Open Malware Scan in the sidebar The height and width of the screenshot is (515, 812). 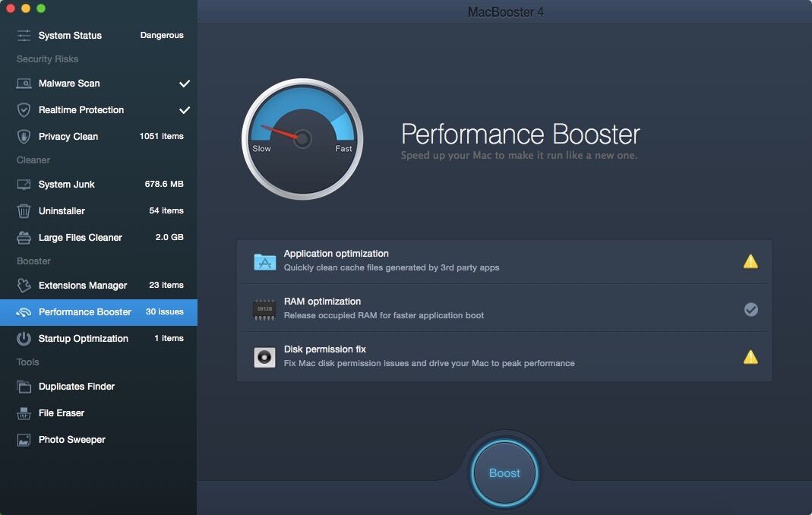(99, 84)
